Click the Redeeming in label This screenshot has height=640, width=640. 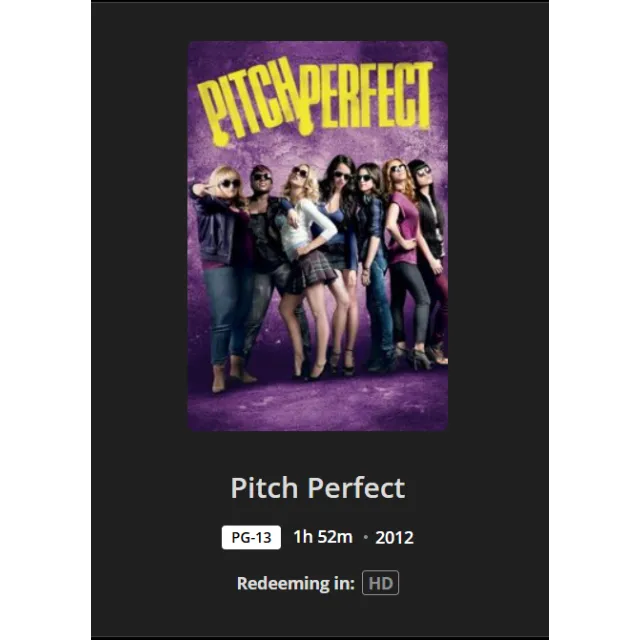[x=296, y=583]
